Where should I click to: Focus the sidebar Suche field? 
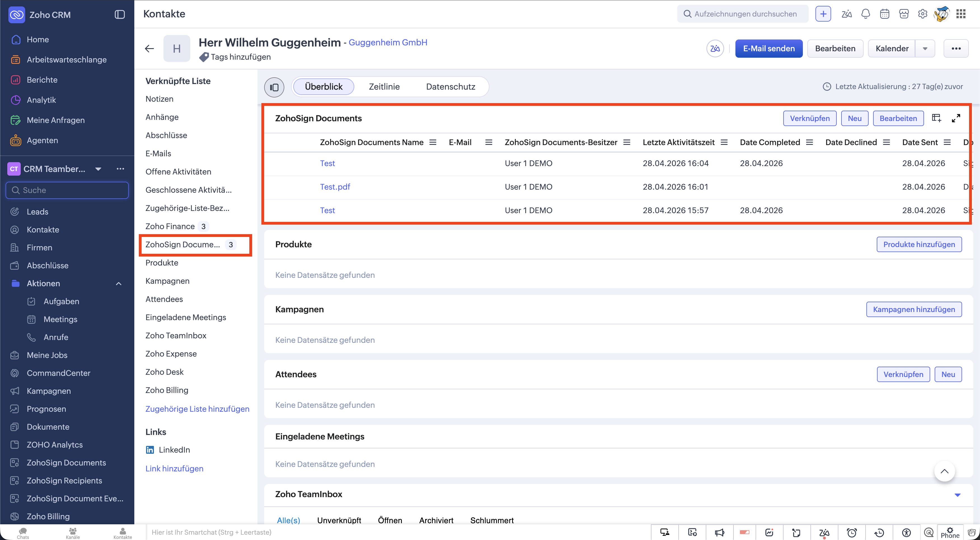coord(67,190)
